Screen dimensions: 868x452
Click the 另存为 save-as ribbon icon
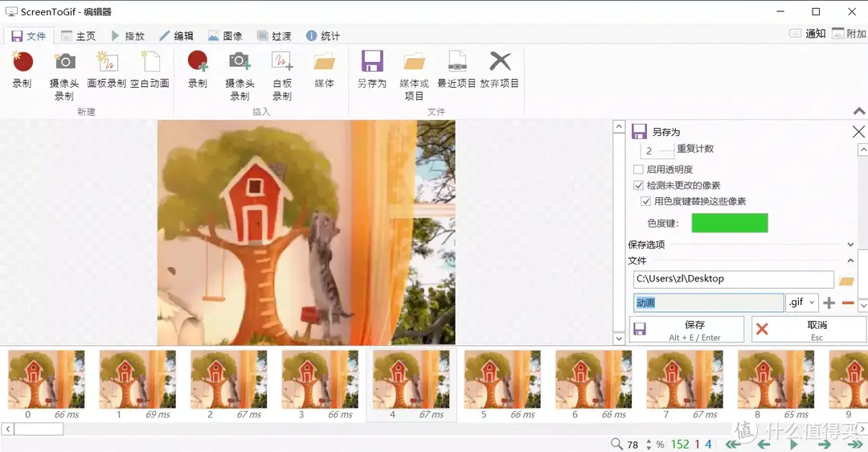click(x=372, y=69)
